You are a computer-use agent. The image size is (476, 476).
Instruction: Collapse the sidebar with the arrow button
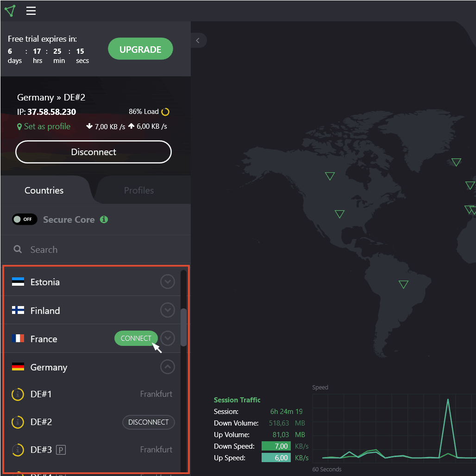coord(198,40)
